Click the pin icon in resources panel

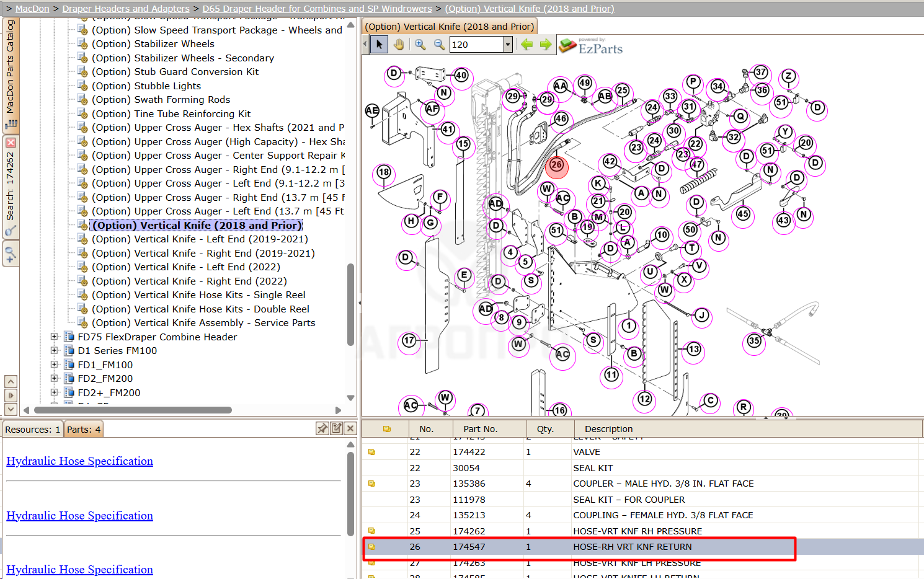point(322,428)
